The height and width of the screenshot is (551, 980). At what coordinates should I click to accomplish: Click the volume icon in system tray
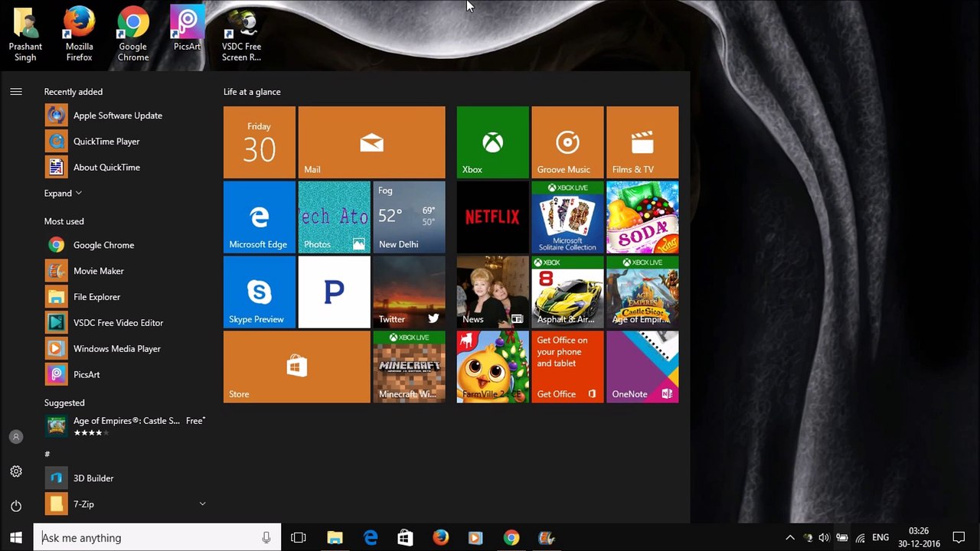(824, 538)
